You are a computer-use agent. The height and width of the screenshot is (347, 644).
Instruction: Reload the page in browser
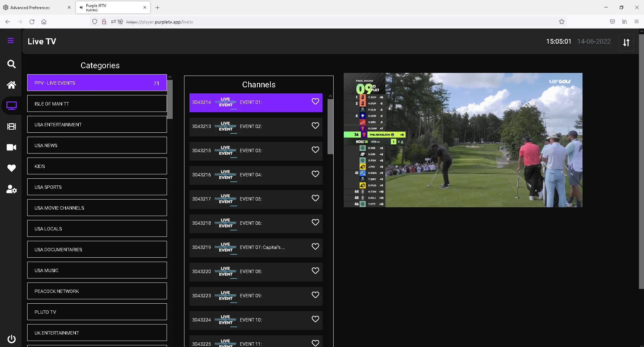click(32, 21)
